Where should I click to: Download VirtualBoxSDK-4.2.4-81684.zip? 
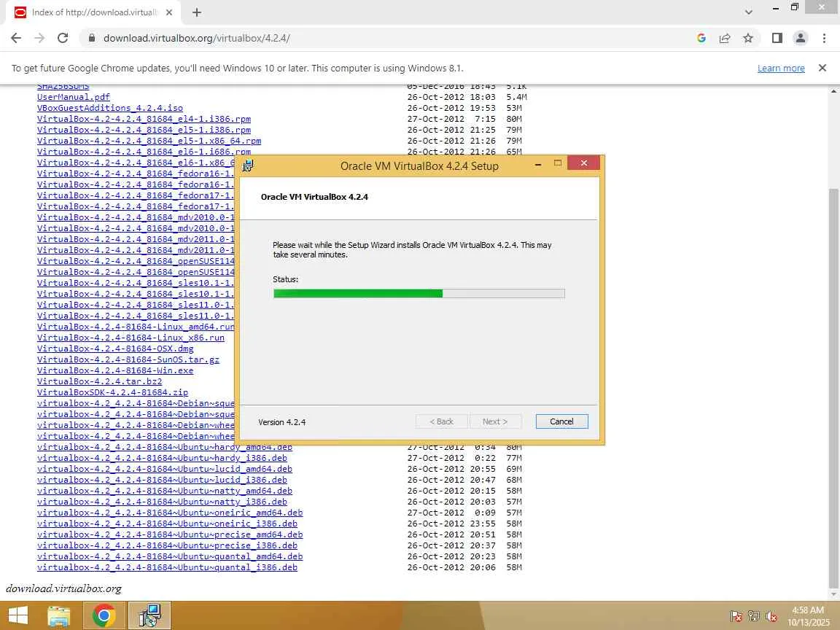112,392
